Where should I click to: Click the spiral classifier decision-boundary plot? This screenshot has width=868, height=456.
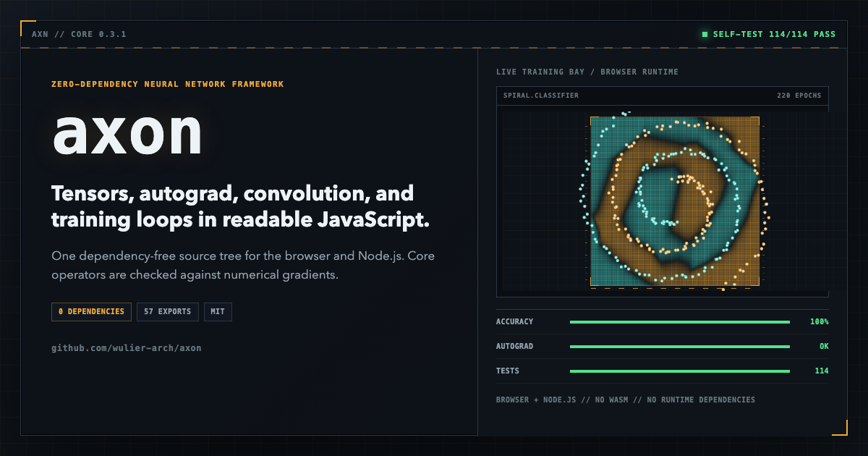(675, 201)
